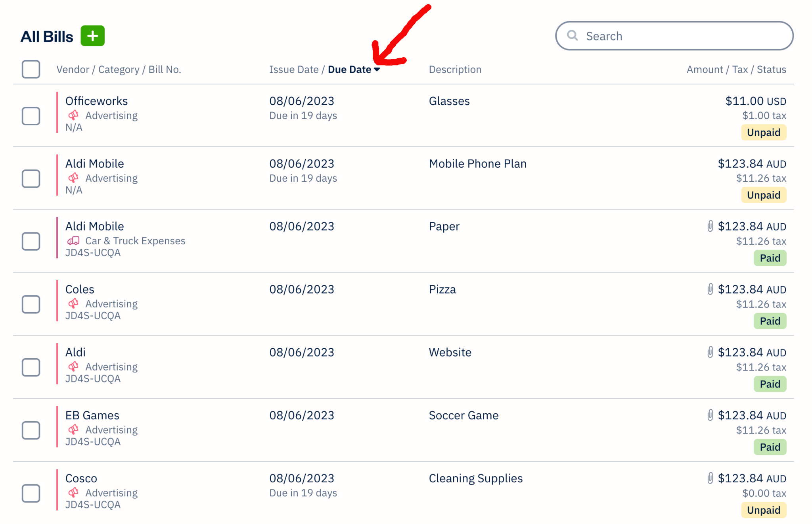Click the Description column header

(455, 69)
